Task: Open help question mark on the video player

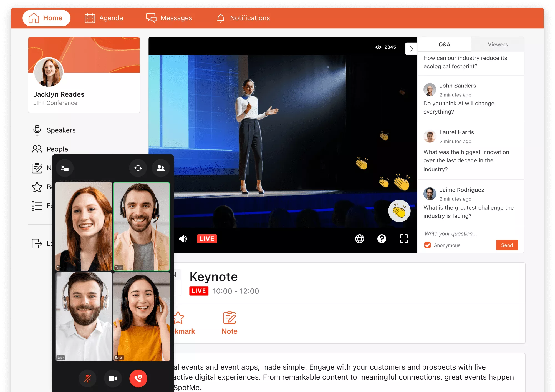Action: click(382, 239)
